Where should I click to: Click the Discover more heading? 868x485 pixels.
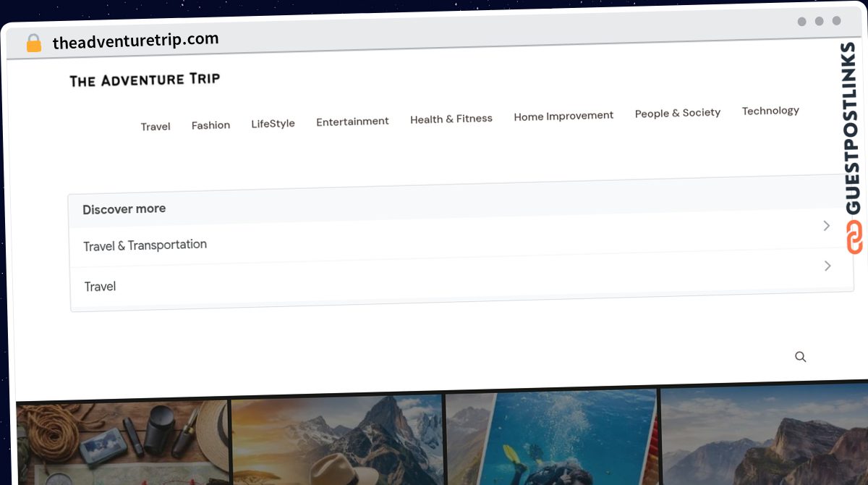pyautogui.click(x=124, y=209)
